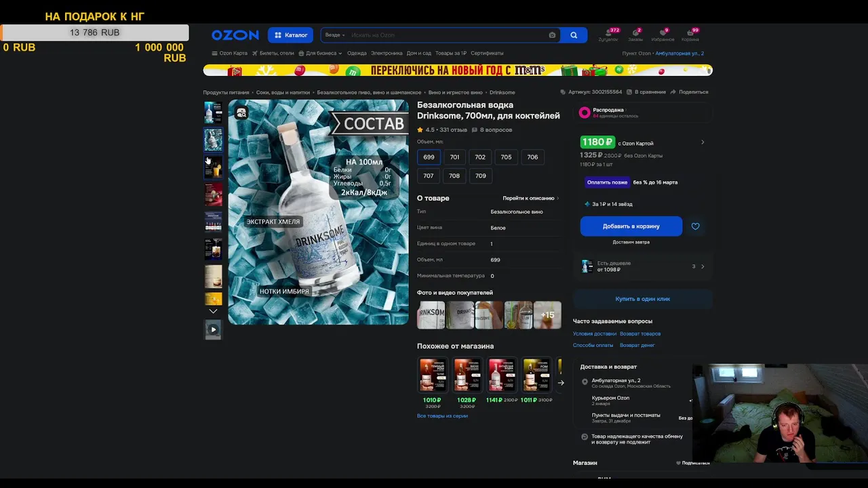868x488 pixels.
Task: Open Дом и сад category
Action: pos(419,53)
